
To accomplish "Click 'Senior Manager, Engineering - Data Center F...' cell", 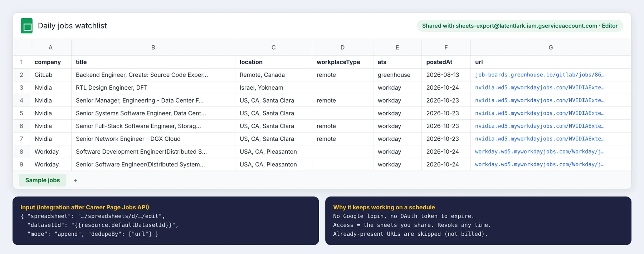I will click(153, 100).
